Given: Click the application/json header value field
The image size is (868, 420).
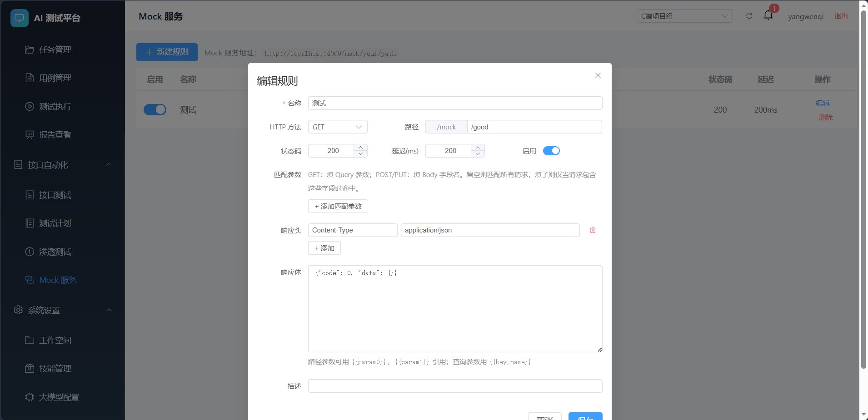Looking at the screenshot, I should (490, 230).
